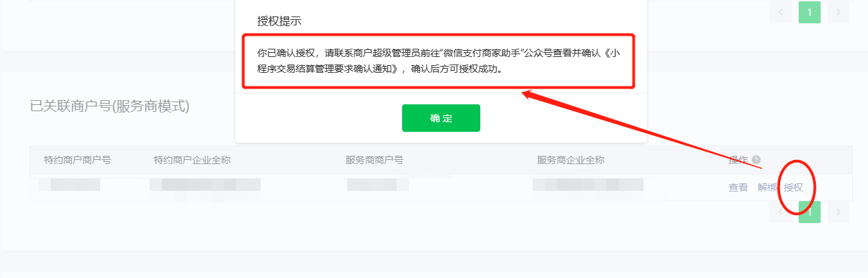
Task: Go to previous page in pagination above 已关联商户号 section
Action: tap(780, 12)
